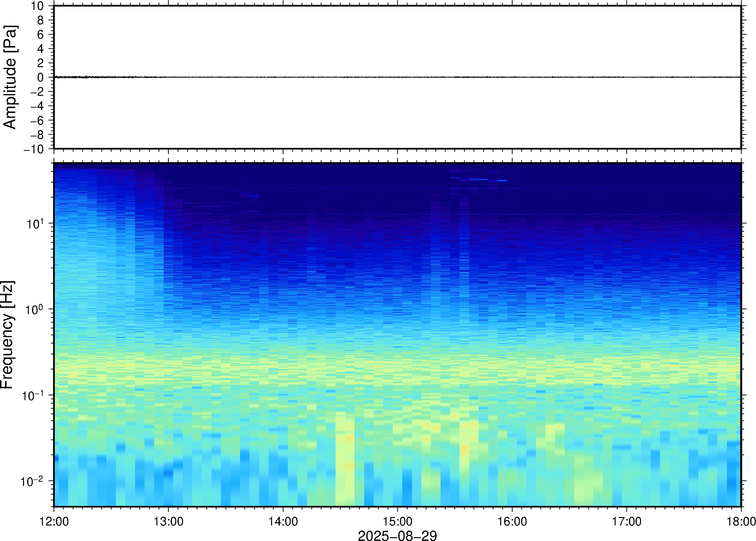The image size is (756, 541).
Task: Click the amplitude tick label -8
Action: click(x=37, y=135)
